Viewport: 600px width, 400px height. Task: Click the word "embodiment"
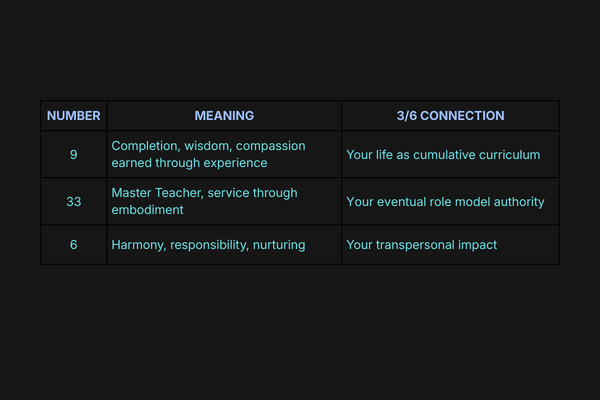(148, 210)
